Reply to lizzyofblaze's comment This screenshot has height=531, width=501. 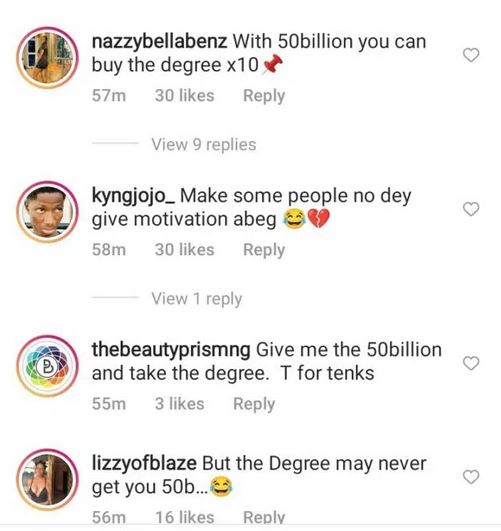(264, 517)
